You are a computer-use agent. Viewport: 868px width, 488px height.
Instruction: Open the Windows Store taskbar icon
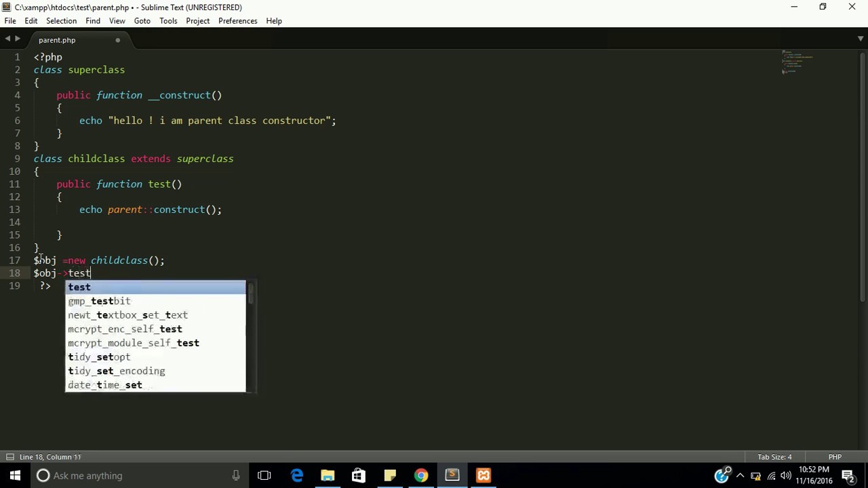pyautogui.click(x=359, y=476)
